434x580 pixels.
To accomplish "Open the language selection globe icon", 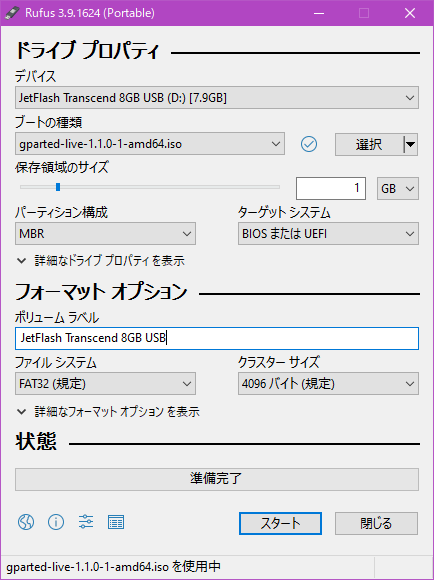I will (26, 522).
